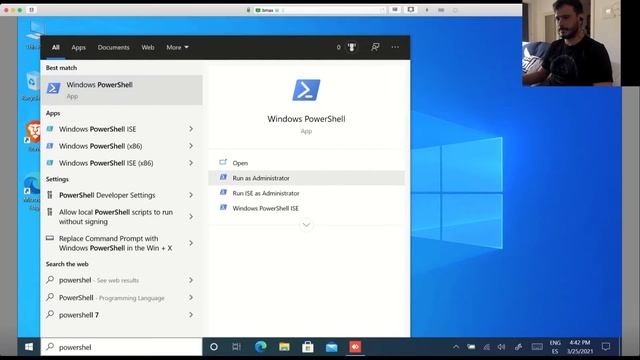
Task: Expand arrow for Windows PowerShell ISE
Action: pyautogui.click(x=191, y=129)
